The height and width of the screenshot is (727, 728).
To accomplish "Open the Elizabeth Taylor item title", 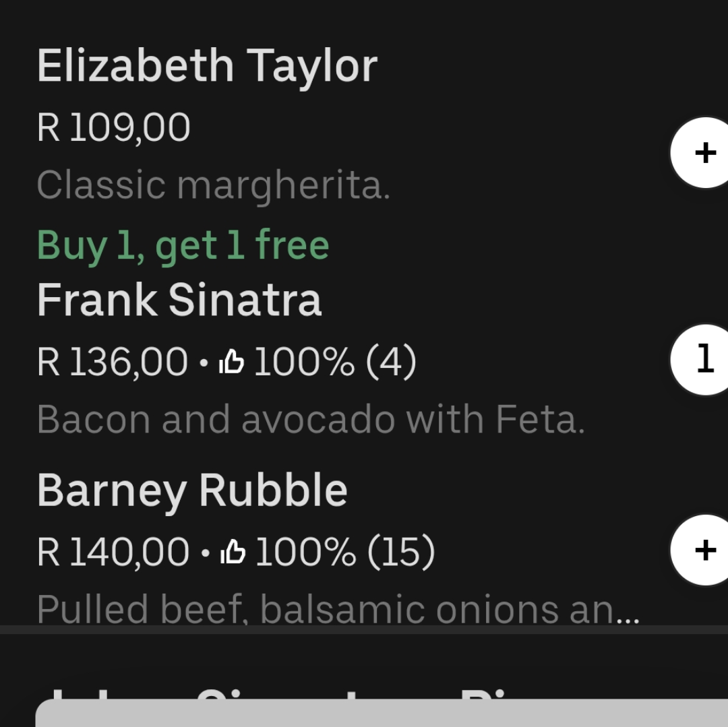I will [x=207, y=66].
